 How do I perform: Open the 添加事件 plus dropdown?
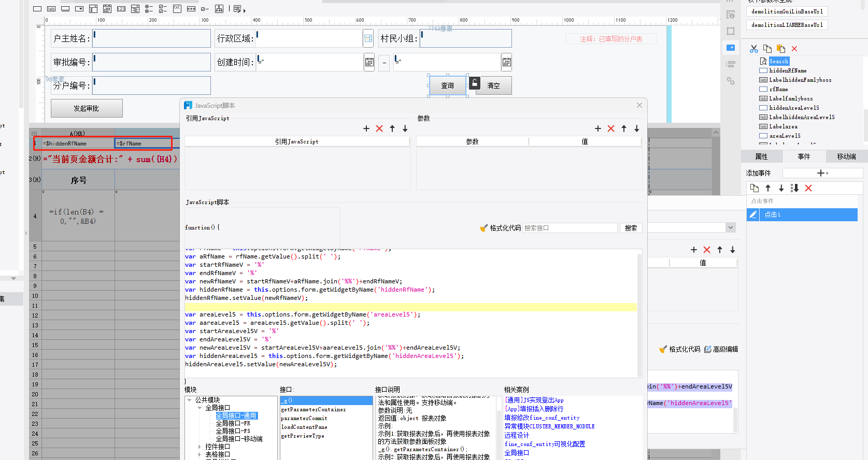point(822,173)
